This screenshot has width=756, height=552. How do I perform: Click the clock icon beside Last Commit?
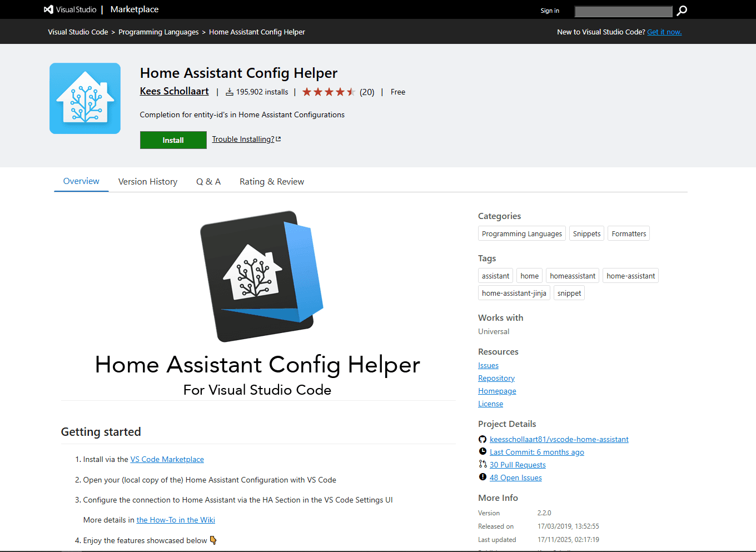483,451
